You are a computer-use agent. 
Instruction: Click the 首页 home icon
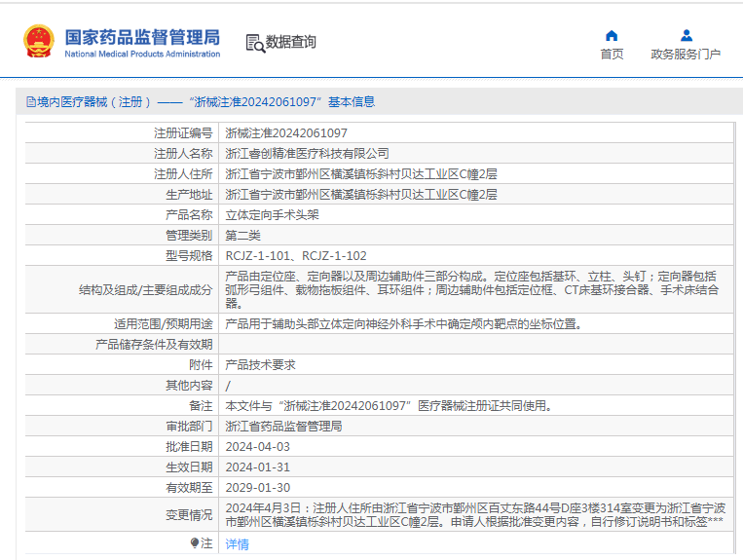612,35
